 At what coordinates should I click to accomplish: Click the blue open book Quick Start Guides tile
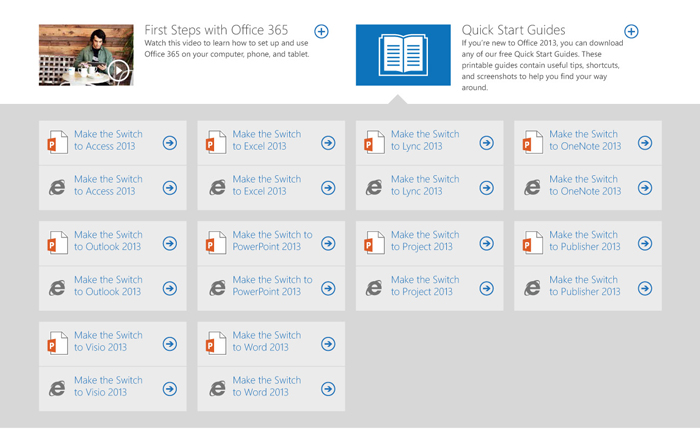403,55
